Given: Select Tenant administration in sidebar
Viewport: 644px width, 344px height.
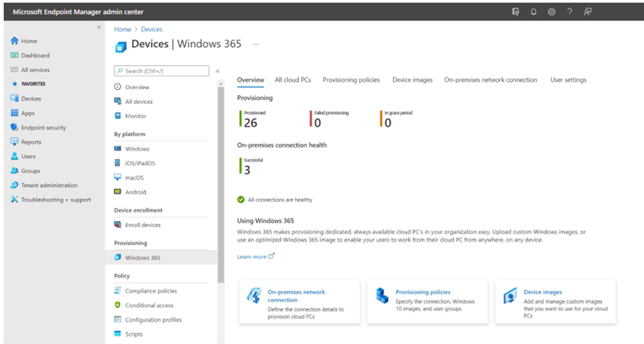Looking at the screenshot, I should pyautogui.click(x=49, y=185).
